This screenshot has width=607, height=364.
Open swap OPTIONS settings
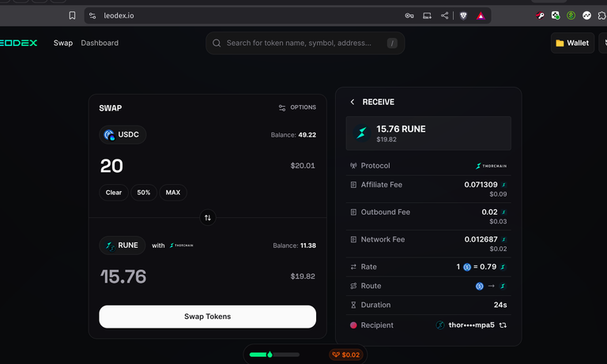click(297, 107)
